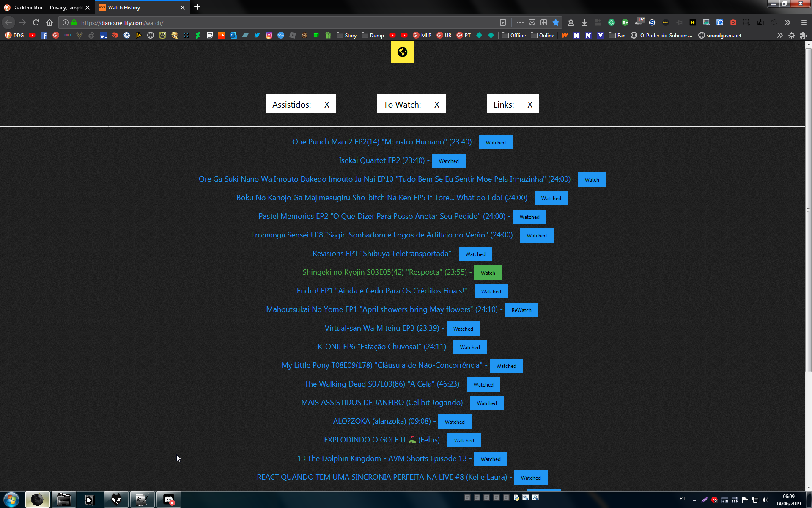Viewport: 812px width, 508px height.
Task: Open the Facebook bookmark icon
Action: click(44, 35)
